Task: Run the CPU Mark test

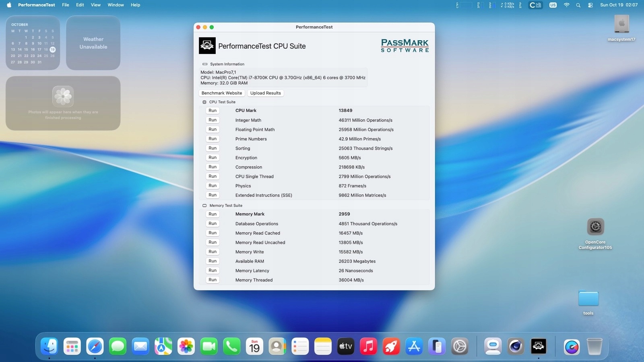Action: pos(213,111)
